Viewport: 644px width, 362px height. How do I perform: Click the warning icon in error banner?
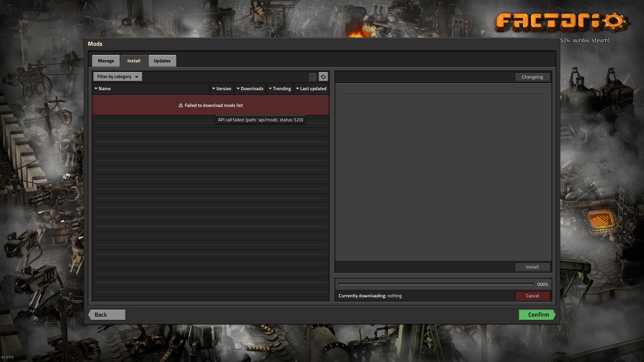point(181,105)
